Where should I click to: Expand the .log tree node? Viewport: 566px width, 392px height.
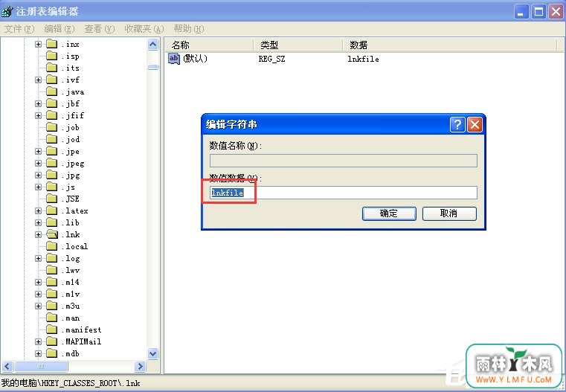[38, 258]
